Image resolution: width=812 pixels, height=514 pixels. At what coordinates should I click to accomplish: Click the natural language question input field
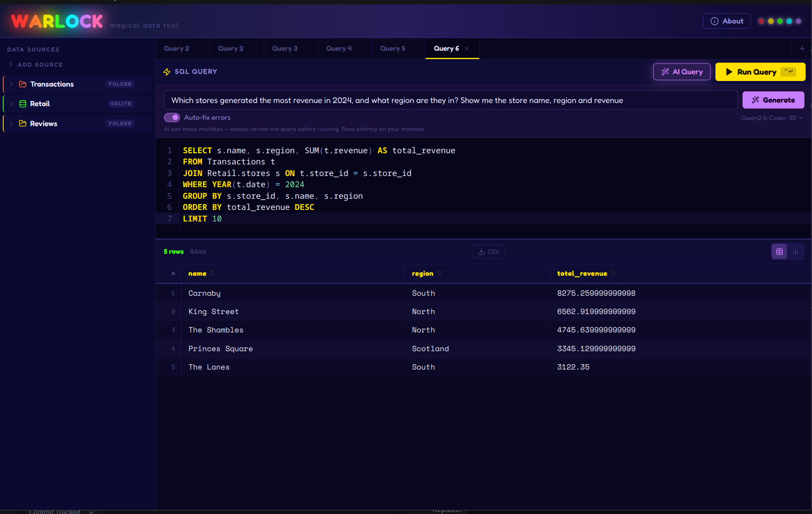pyautogui.click(x=450, y=100)
